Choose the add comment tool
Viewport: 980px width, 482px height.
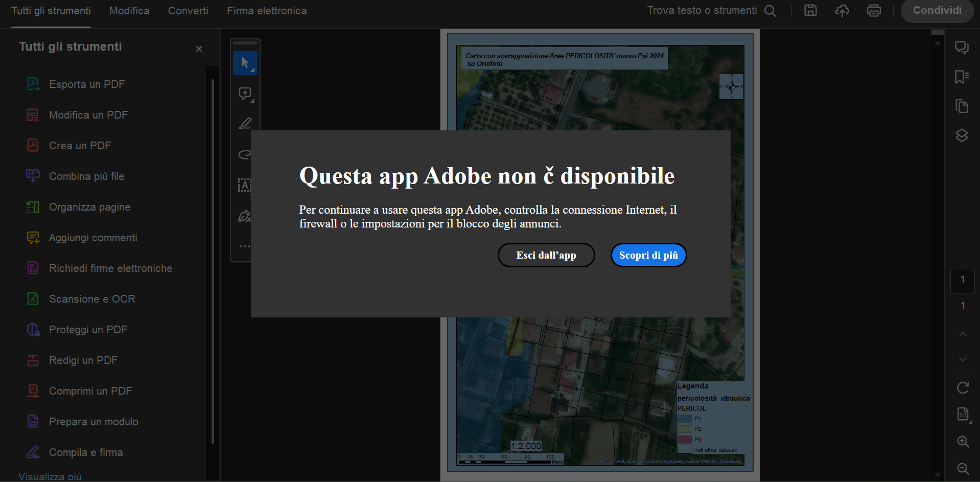[245, 94]
